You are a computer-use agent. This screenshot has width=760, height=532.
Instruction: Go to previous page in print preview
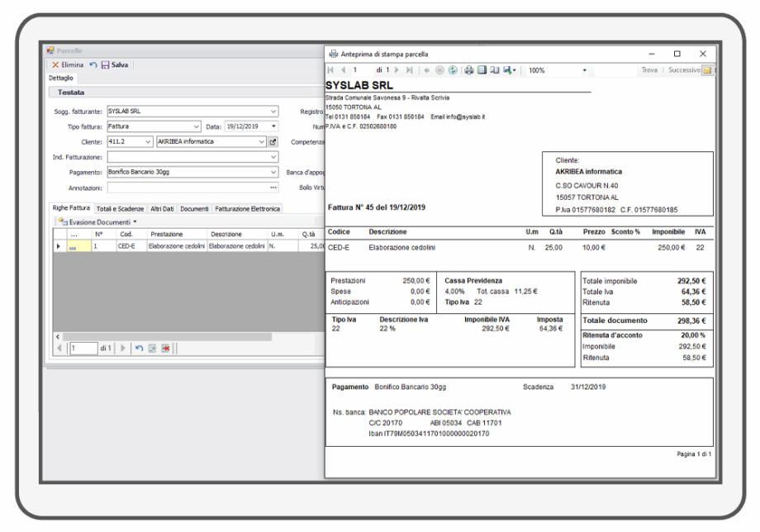(x=343, y=70)
